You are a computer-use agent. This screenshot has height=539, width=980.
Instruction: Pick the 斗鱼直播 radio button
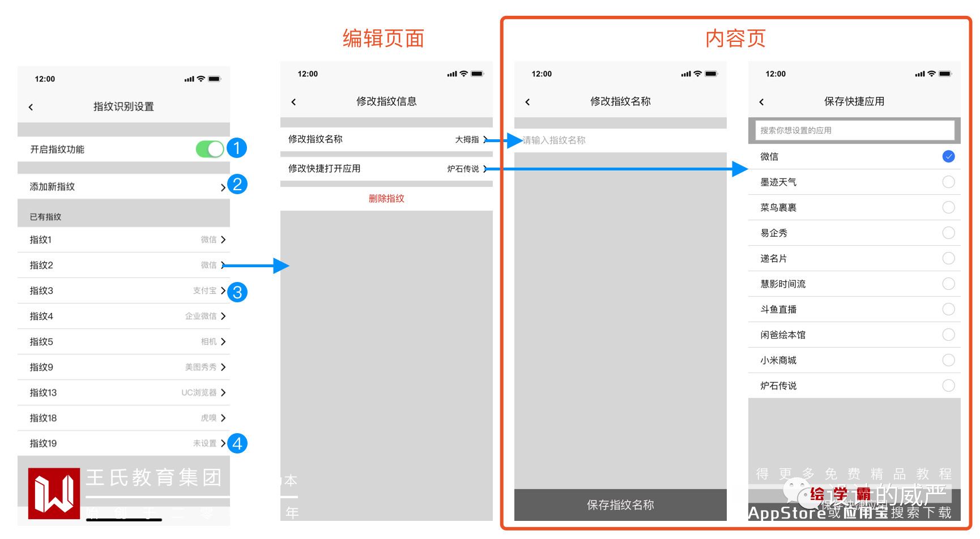[x=948, y=309]
